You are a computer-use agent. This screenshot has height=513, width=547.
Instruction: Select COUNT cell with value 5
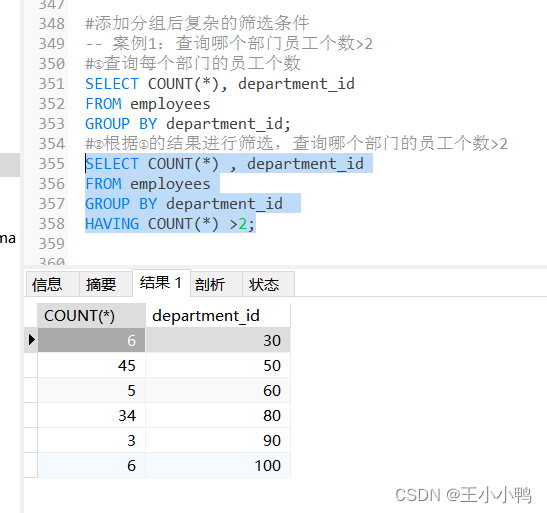(x=91, y=390)
